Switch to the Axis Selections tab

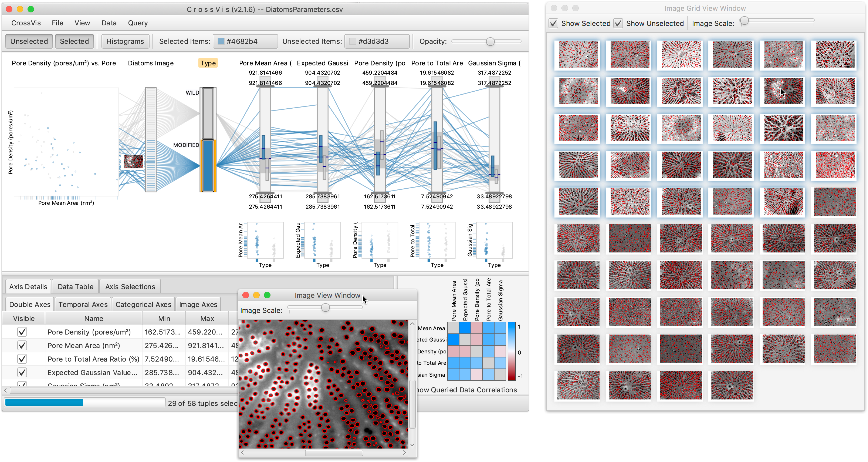pos(130,287)
